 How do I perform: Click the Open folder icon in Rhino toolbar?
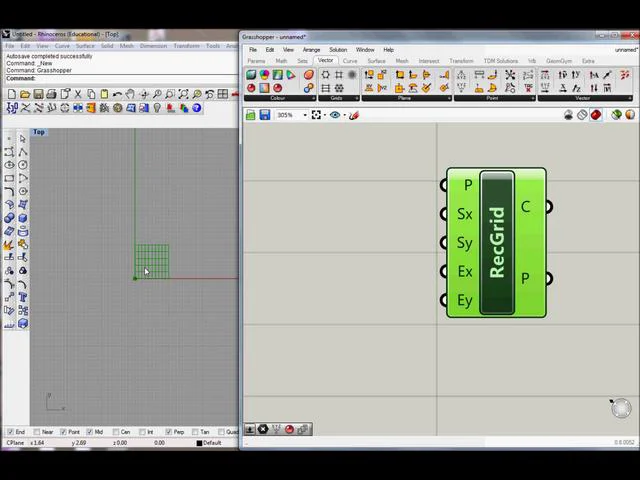(x=25, y=94)
